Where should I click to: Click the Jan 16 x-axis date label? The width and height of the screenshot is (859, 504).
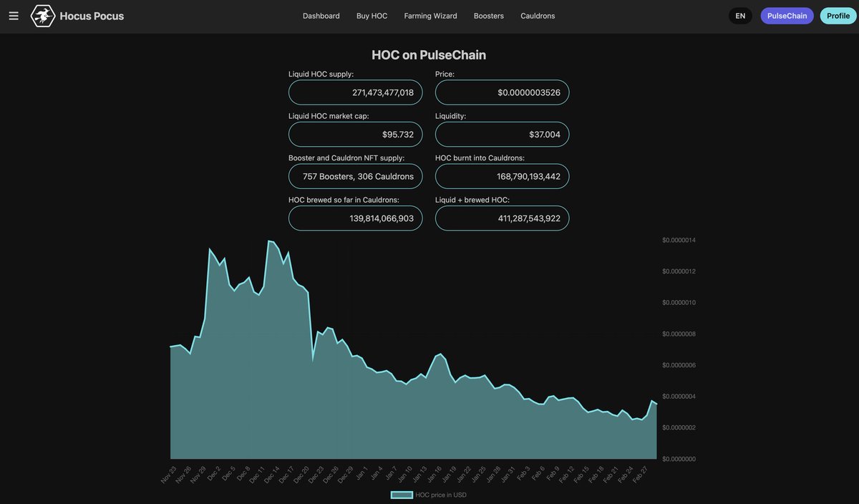pos(435,474)
